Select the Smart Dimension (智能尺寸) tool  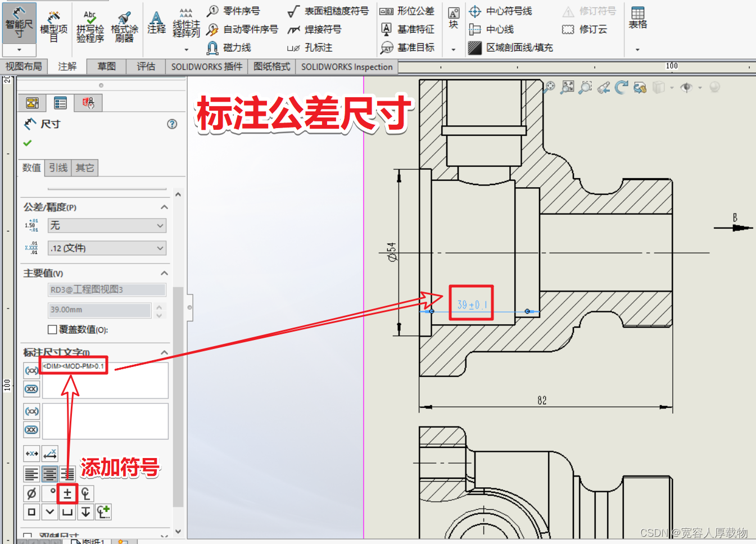click(19, 22)
